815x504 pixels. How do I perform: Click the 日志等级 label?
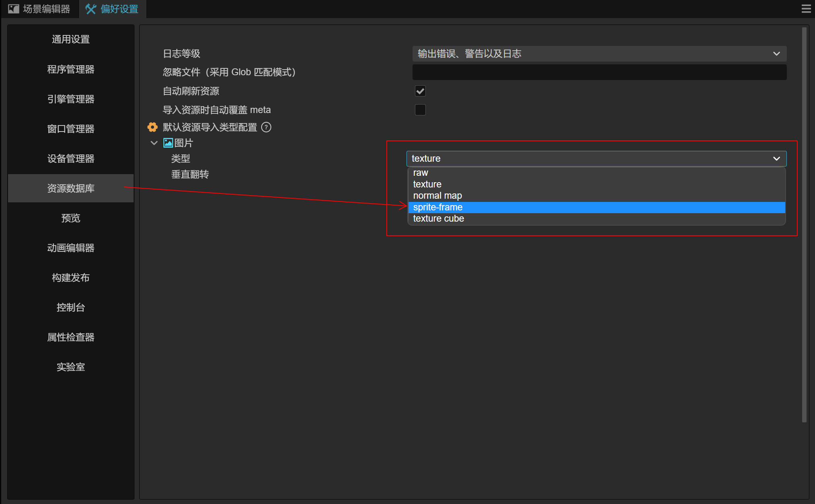point(182,53)
